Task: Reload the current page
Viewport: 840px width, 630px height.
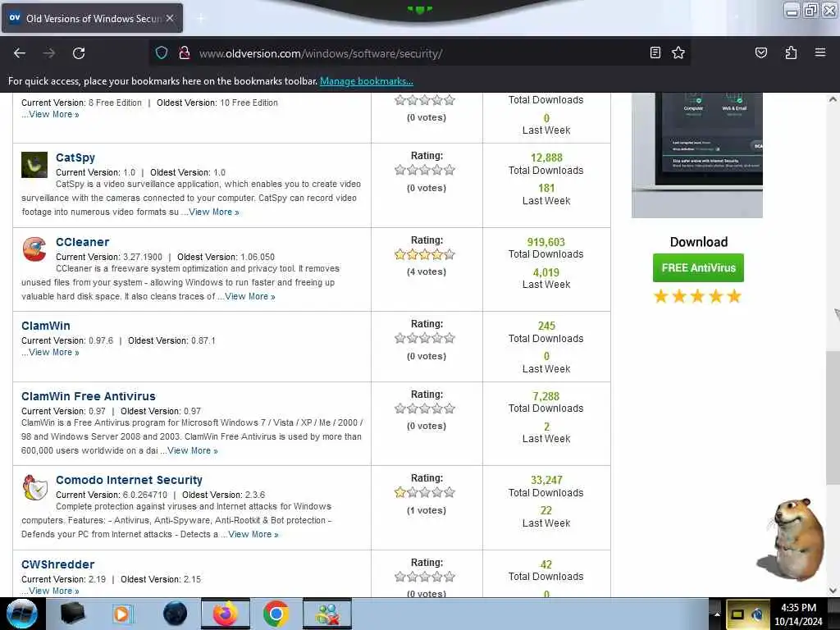Action: click(79, 53)
